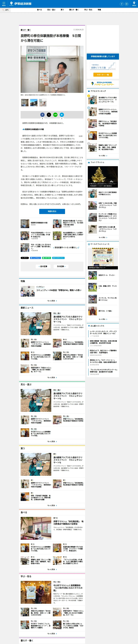Open 愛子さま、２４歳に news item
This screenshot has height=644, width=138.
[x=103, y=311]
